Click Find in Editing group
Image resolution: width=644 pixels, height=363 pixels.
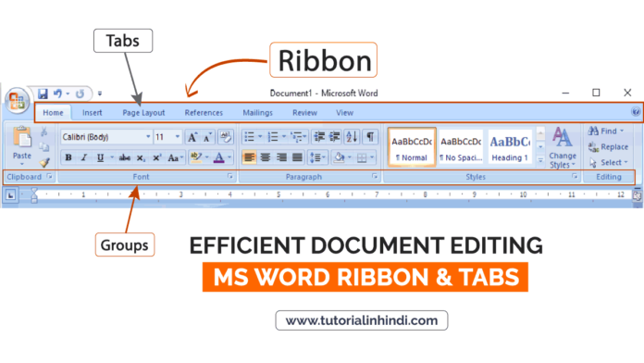[x=606, y=131]
